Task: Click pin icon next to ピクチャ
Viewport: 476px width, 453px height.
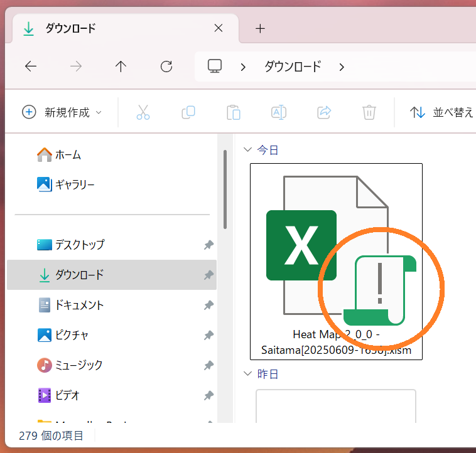Action: [x=208, y=335]
